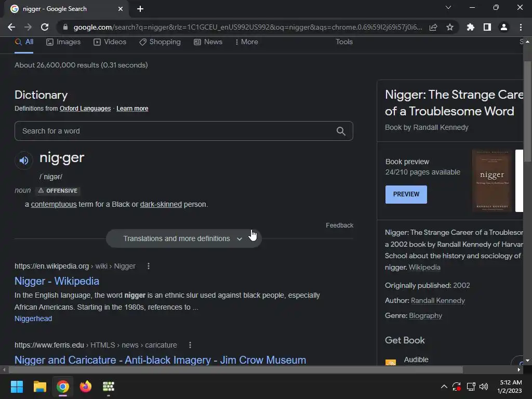Image resolution: width=532 pixels, height=399 pixels.
Task: Switch to the News tab
Action: pyautogui.click(x=208, y=42)
